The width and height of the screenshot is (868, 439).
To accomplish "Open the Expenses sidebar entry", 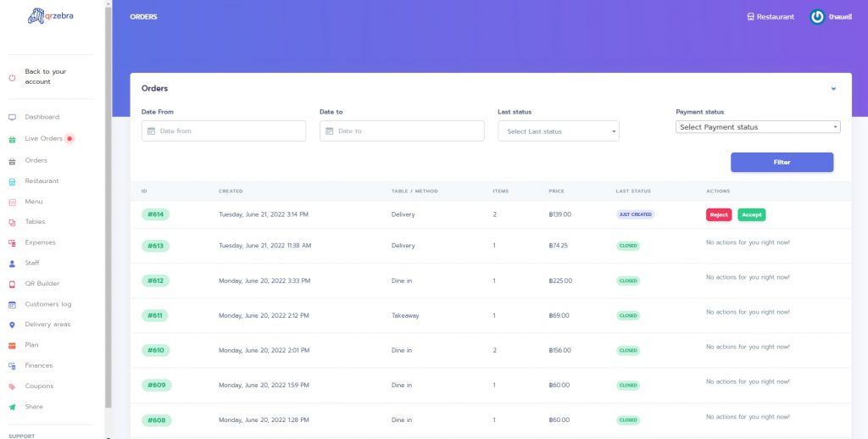I will click(41, 242).
